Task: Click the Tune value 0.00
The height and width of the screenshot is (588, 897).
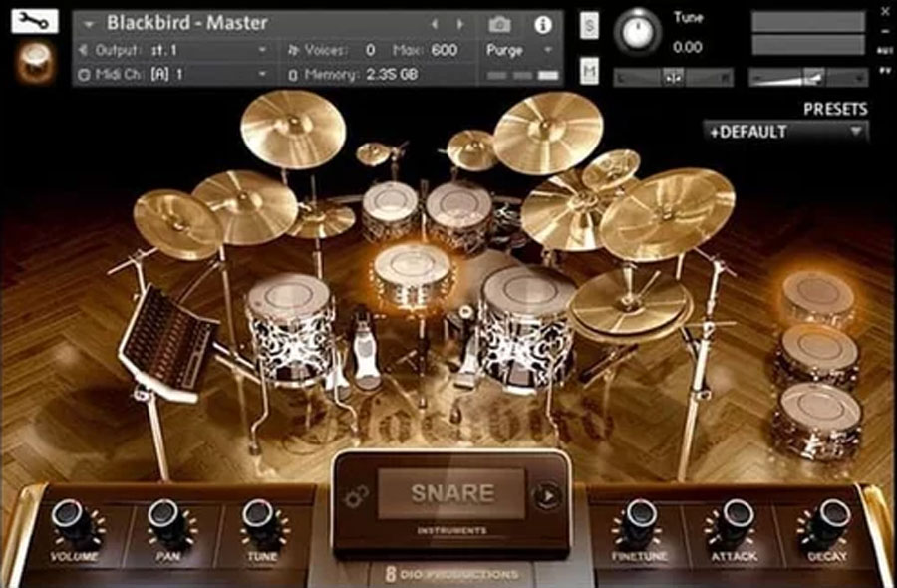Action: (x=687, y=47)
